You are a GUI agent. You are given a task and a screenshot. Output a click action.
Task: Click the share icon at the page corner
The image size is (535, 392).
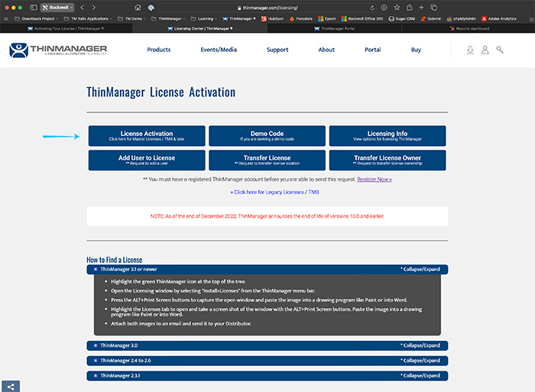[11, 387]
